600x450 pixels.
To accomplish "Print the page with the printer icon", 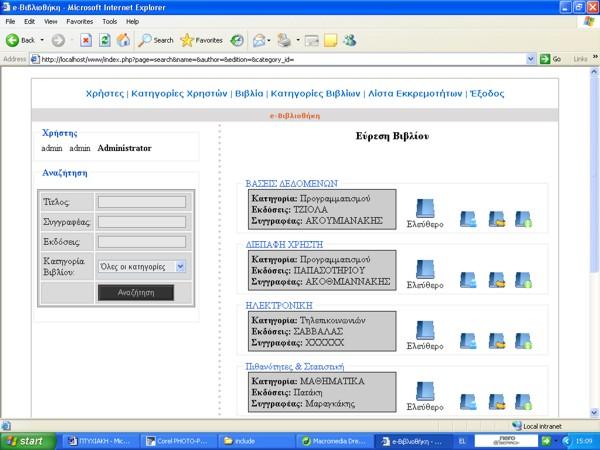I will tap(284, 40).
